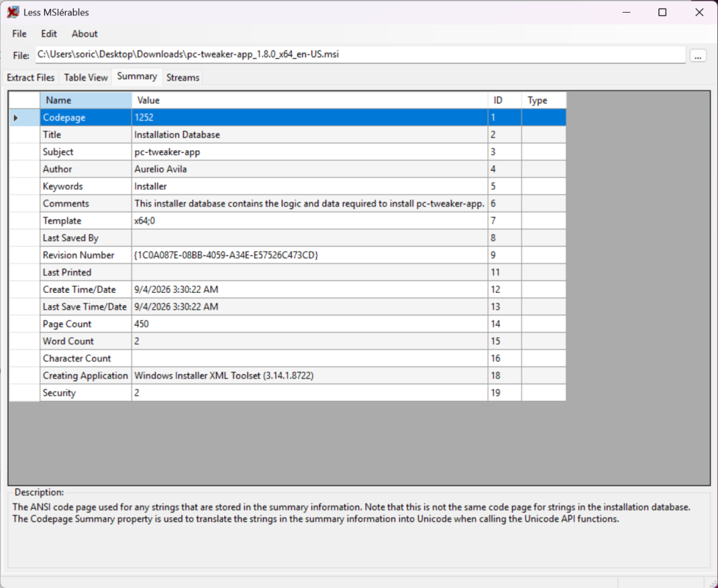Select the Last Printed row
This screenshot has height=588, width=718.
click(x=287, y=272)
